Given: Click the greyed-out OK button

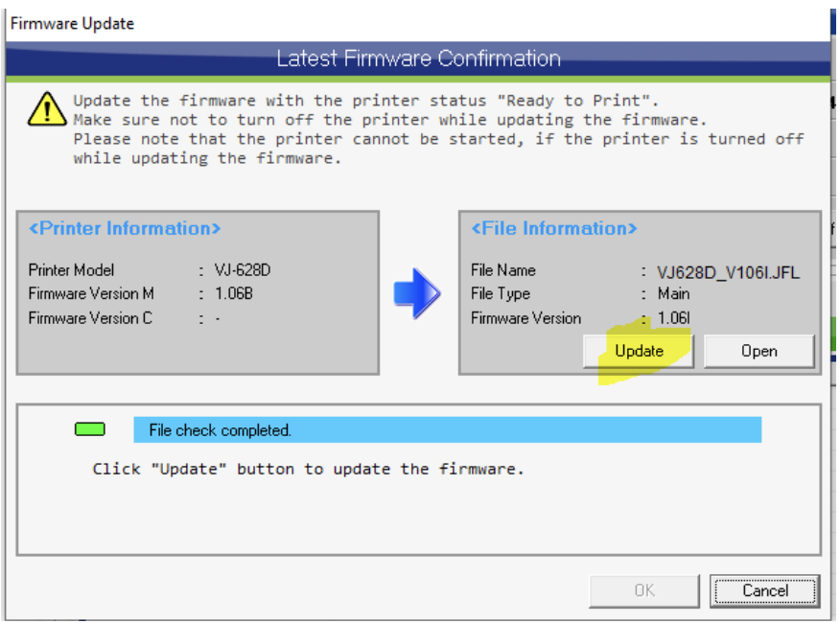Looking at the screenshot, I should [x=643, y=590].
